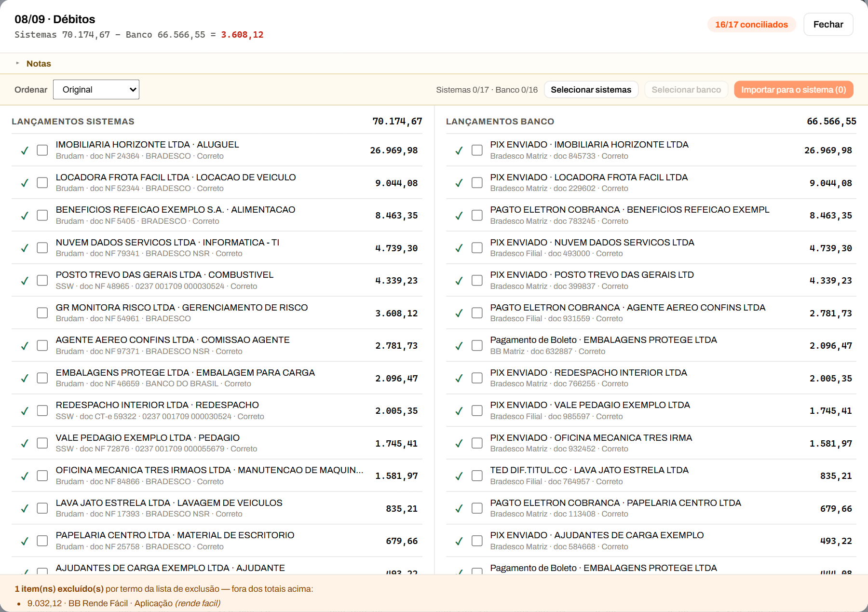Click LAVA JATO ESTRELA LTDA · LAVAGEM DE VEICULOS

click(217, 508)
